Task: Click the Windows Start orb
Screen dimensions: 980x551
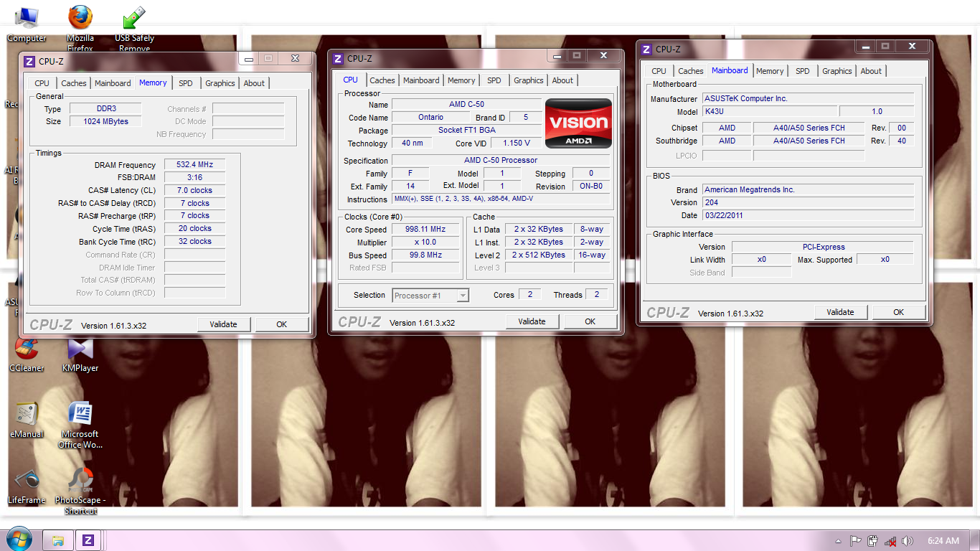Action: [x=18, y=540]
